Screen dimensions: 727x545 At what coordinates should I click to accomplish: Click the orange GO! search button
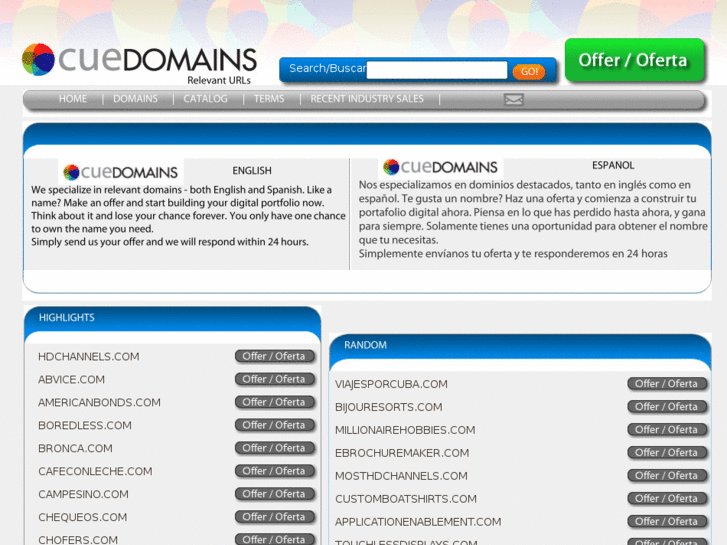click(529, 71)
